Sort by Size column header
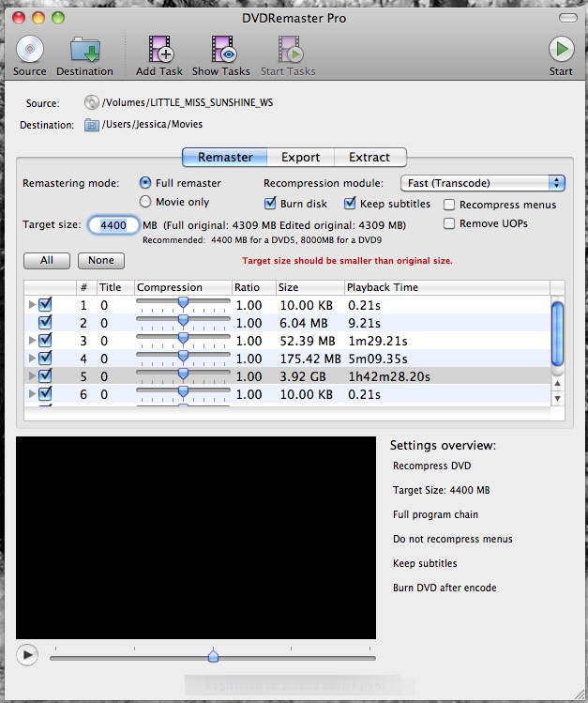 (310, 287)
